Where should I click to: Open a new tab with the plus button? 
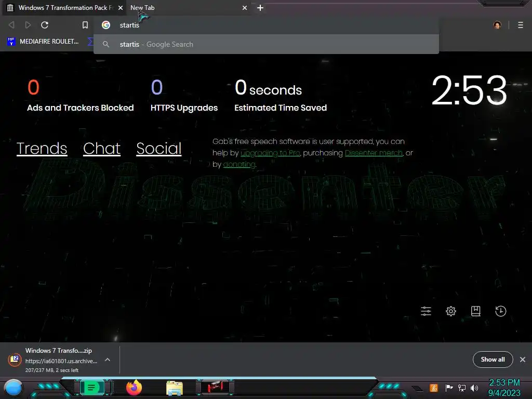pos(260,8)
